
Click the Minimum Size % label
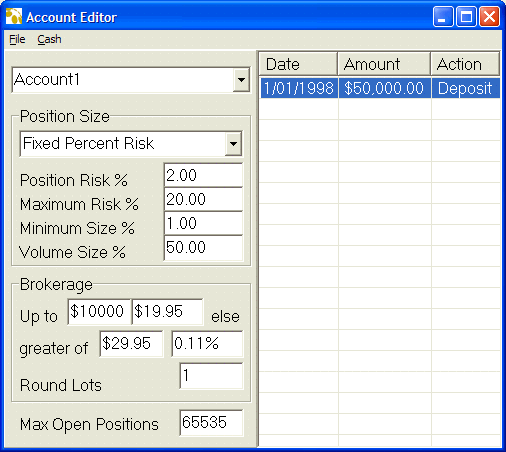[77, 228]
